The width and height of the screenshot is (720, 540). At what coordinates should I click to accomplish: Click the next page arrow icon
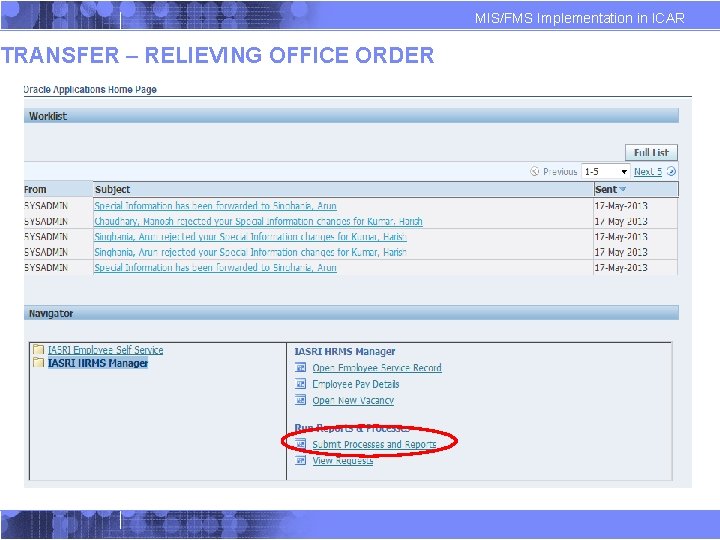click(x=671, y=171)
